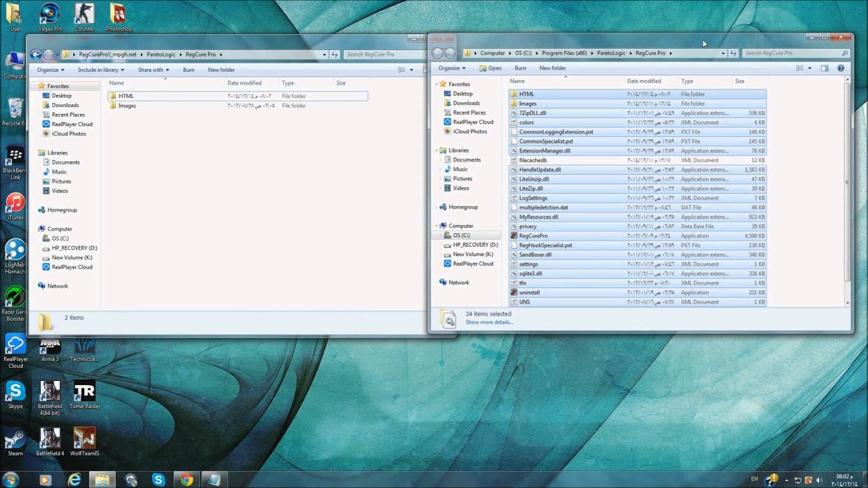Open the Recycle Bin on desktop
Viewport: 868px width, 488px height.
pyautogui.click(x=14, y=112)
